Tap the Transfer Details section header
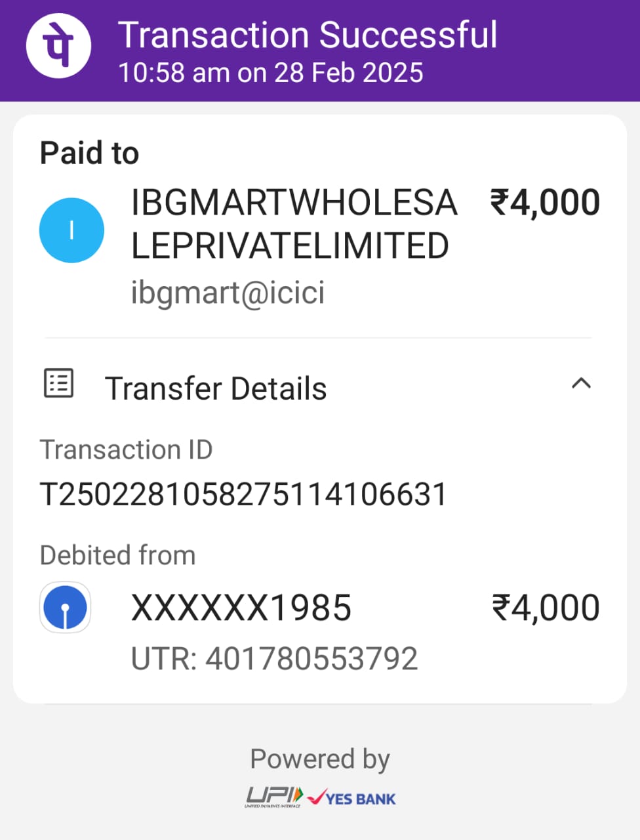This screenshot has height=840, width=640. tap(319, 388)
